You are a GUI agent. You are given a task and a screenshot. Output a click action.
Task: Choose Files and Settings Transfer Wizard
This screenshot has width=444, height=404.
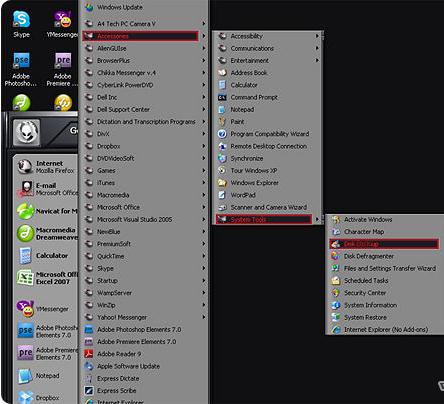pos(384,268)
